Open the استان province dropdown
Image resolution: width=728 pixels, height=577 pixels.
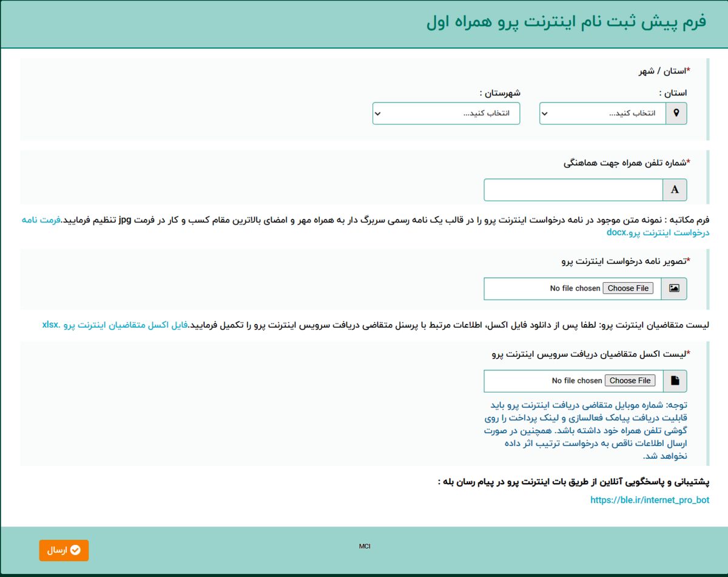point(603,113)
